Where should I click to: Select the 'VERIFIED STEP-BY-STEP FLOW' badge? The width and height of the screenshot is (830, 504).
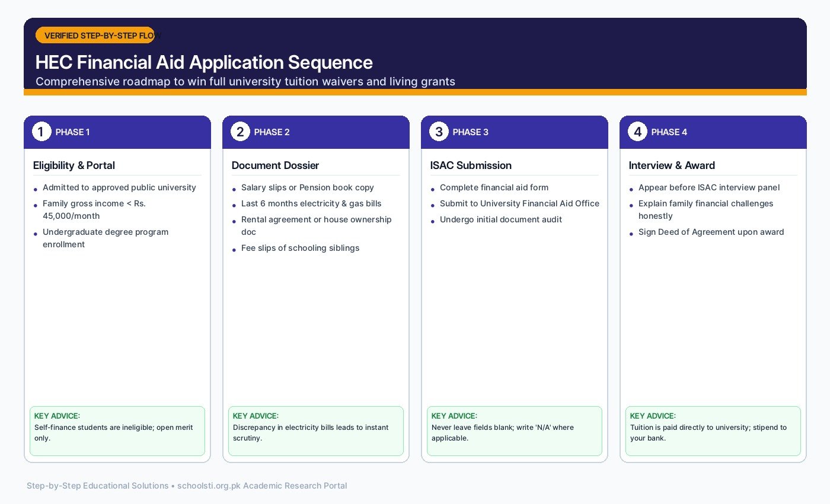95,35
